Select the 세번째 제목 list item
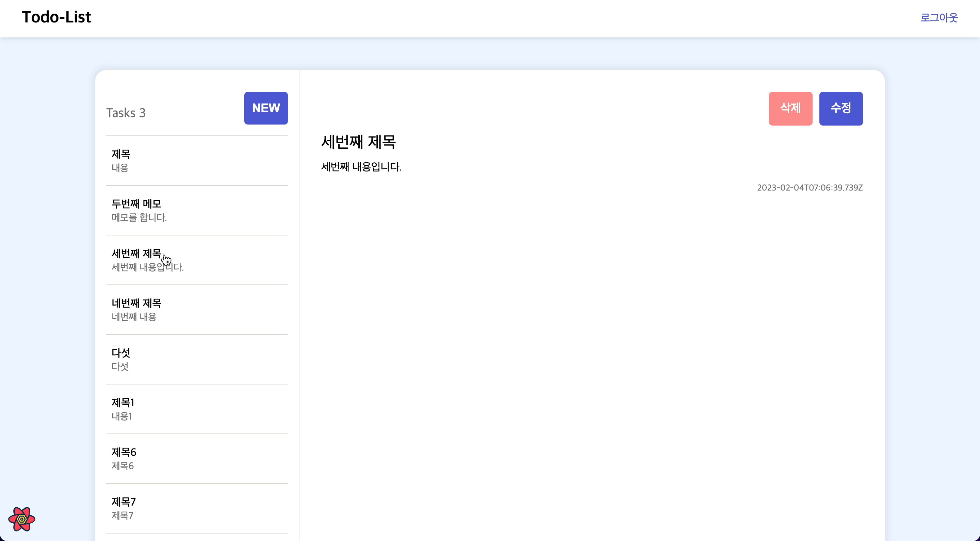This screenshot has height=541, width=980. (197, 260)
